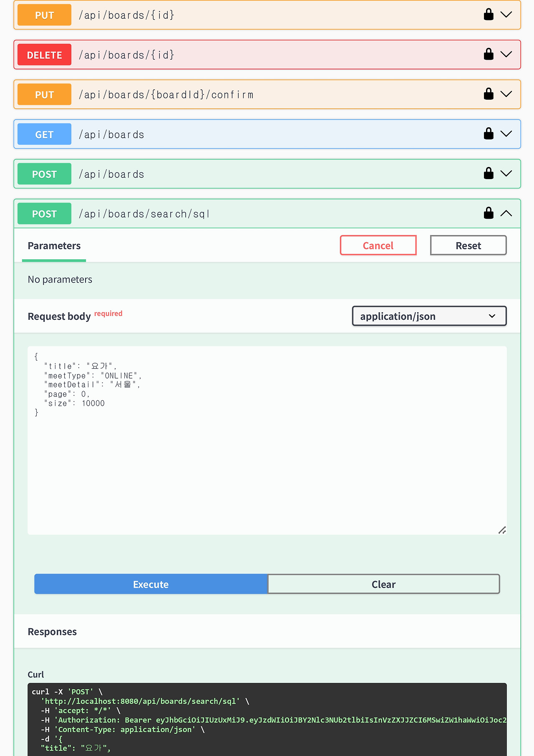Expand the PUT /api/boards/{id} chevron

pyautogui.click(x=506, y=15)
